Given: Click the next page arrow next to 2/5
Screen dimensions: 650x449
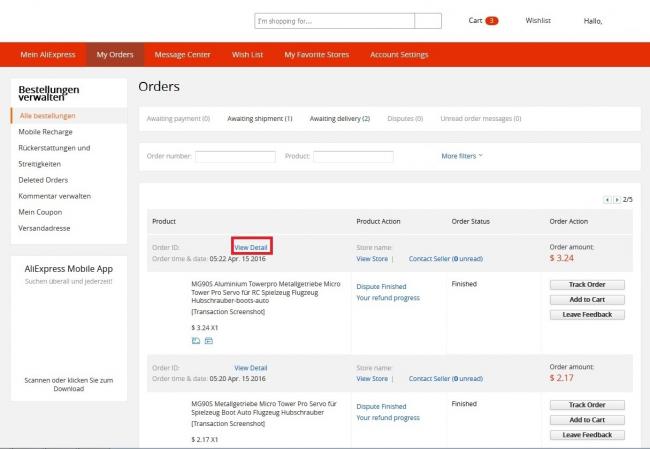Looking at the screenshot, I should tap(617, 200).
